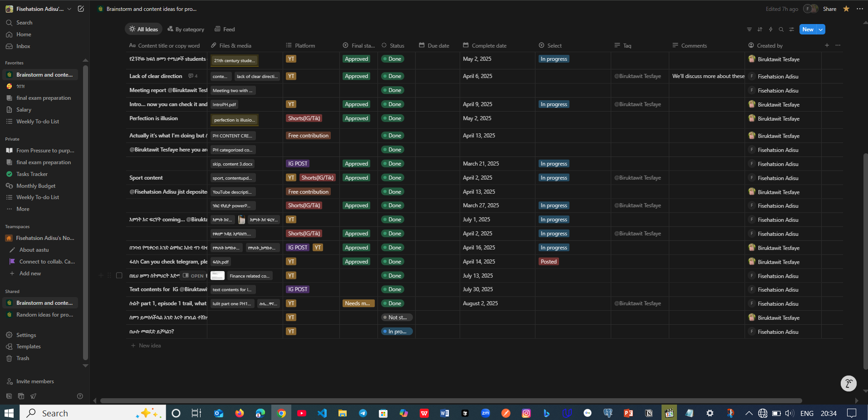Tick the checkbox on the hovered Finance row

pos(119,275)
